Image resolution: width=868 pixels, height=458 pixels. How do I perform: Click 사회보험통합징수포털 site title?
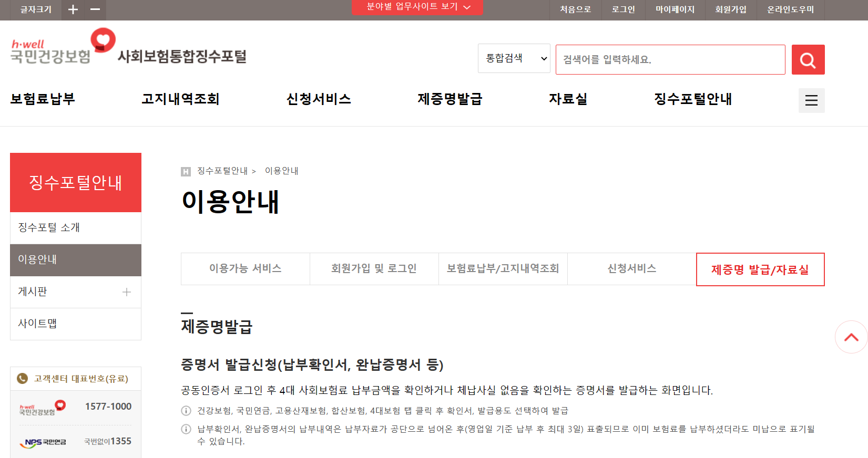(x=182, y=56)
